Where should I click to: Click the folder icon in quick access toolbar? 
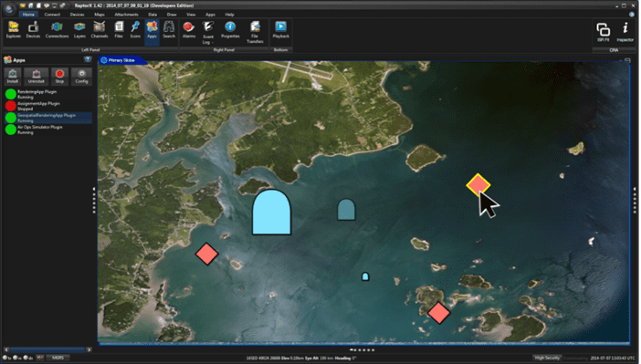[24, 5]
